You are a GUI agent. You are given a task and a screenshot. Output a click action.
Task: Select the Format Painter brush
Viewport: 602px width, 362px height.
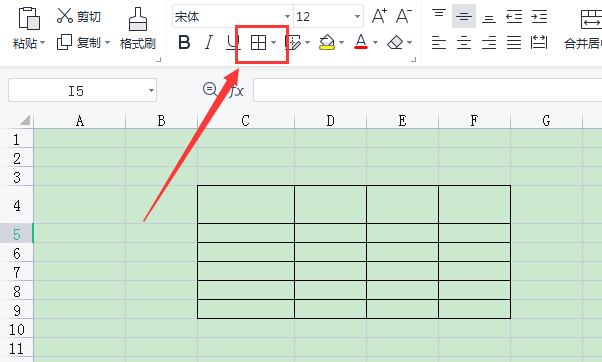137,19
